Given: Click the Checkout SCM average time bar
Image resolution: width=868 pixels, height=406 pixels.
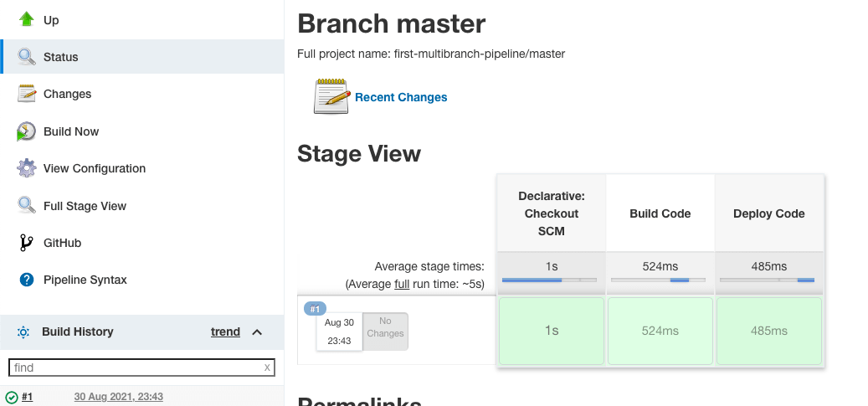Looking at the screenshot, I should click(x=549, y=280).
